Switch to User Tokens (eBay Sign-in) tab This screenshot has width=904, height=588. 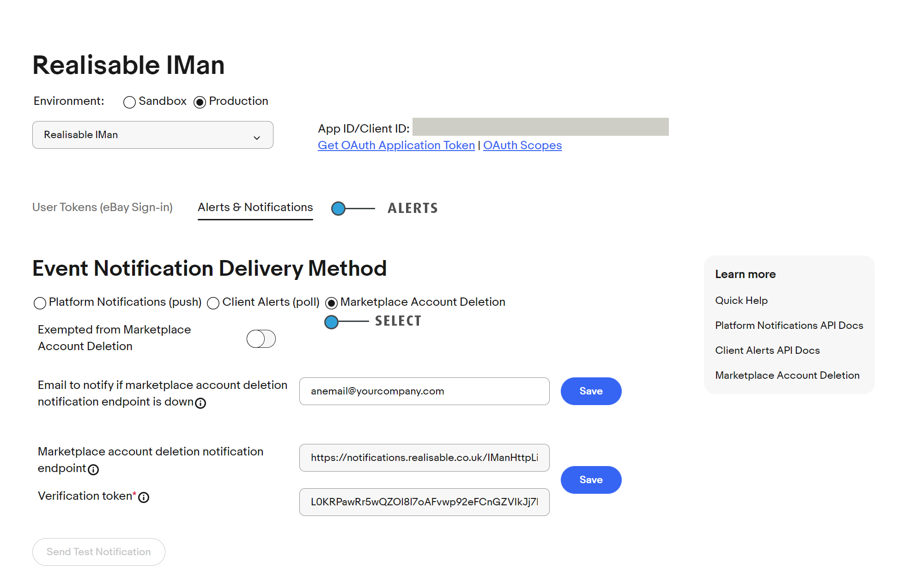coord(103,207)
